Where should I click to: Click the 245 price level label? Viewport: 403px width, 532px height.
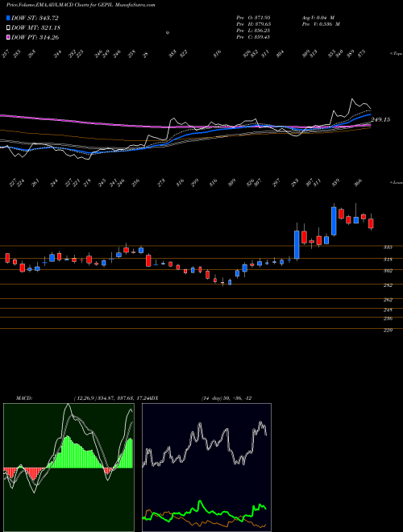click(388, 310)
